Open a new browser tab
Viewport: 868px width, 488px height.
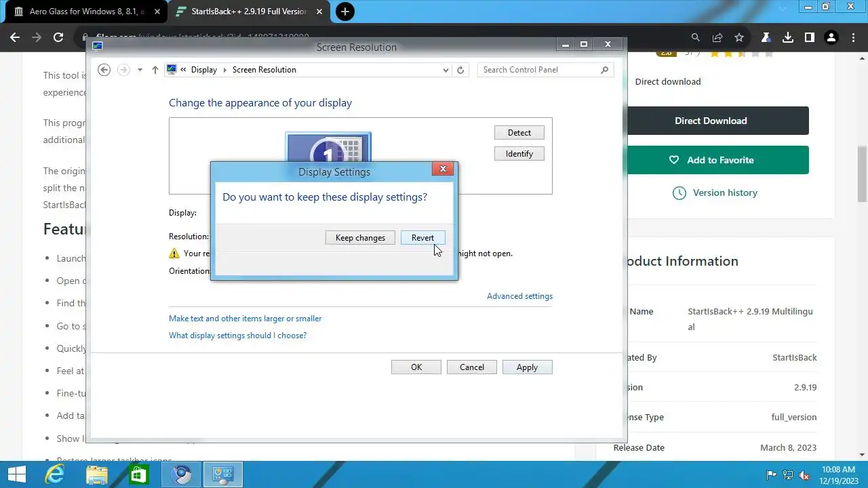click(x=345, y=12)
